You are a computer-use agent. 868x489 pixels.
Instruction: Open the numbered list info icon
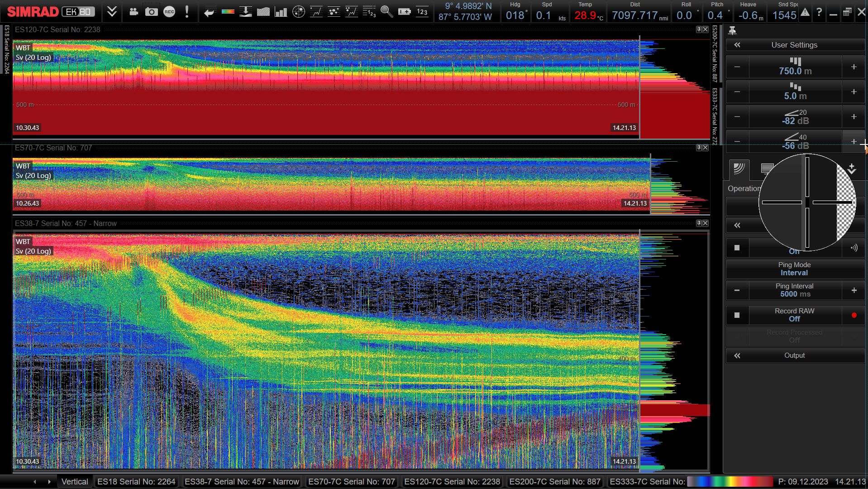tap(369, 12)
